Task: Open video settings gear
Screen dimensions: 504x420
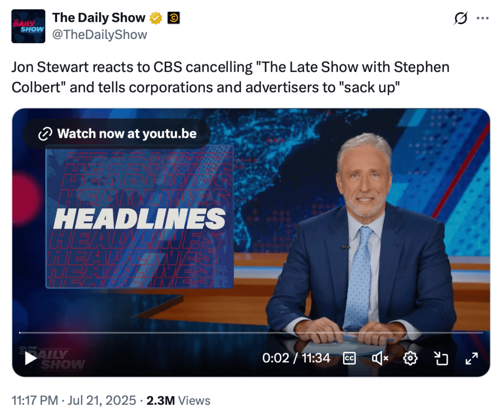Action: pyautogui.click(x=410, y=358)
